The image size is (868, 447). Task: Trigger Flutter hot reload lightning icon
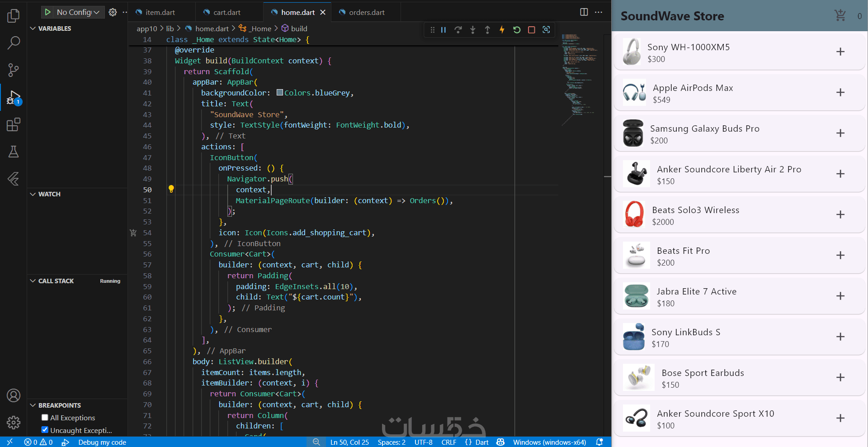502,30
